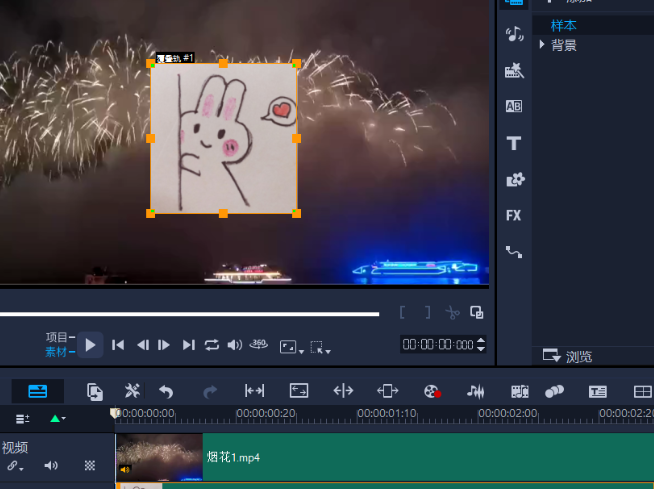Open the Title (T) library
The height and width of the screenshot is (489, 654).
[514, 143]
